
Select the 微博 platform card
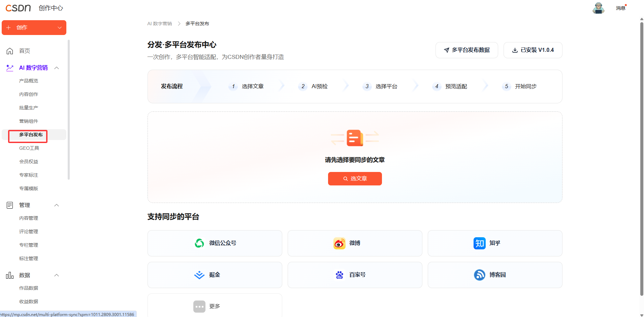click(355, 243)
